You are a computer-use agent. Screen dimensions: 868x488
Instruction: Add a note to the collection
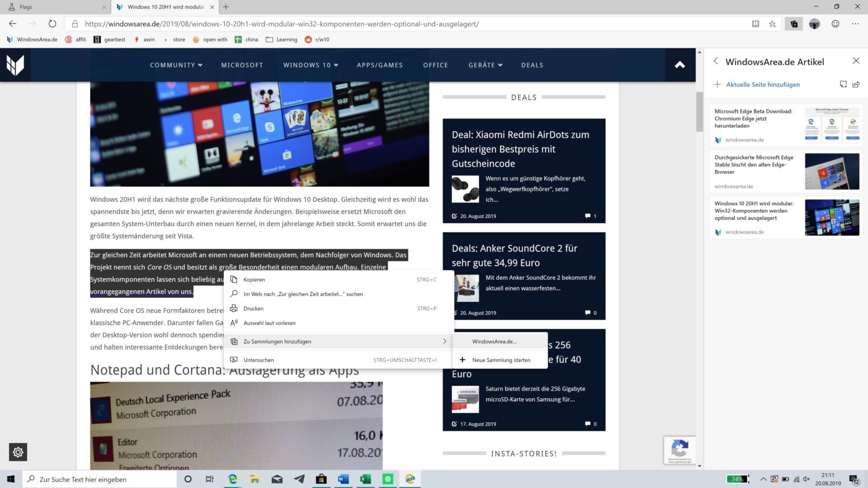click(843, 84)
